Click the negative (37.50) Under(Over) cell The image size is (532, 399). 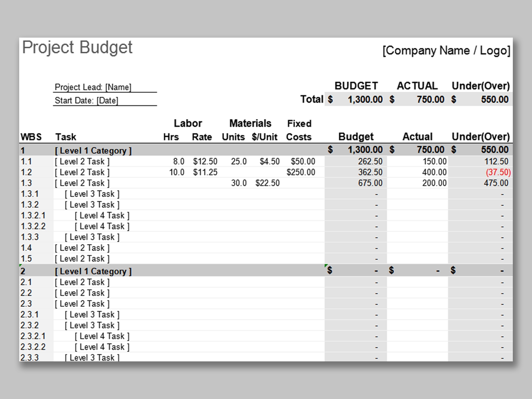pos(498,172)
